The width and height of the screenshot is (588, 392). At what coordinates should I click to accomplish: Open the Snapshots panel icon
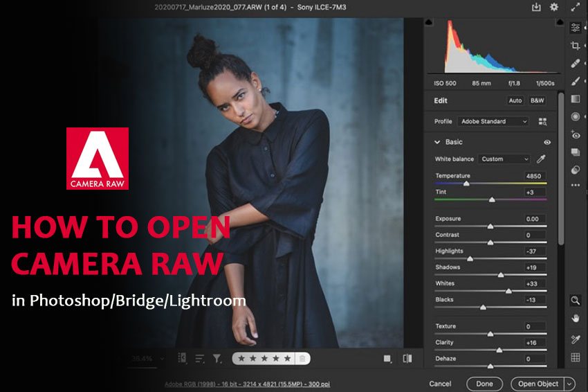pos(576,152)
